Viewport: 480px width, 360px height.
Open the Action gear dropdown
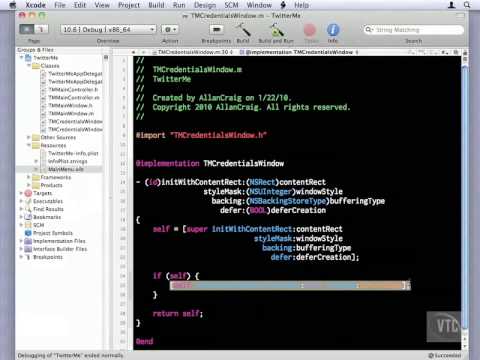[170, 29]
